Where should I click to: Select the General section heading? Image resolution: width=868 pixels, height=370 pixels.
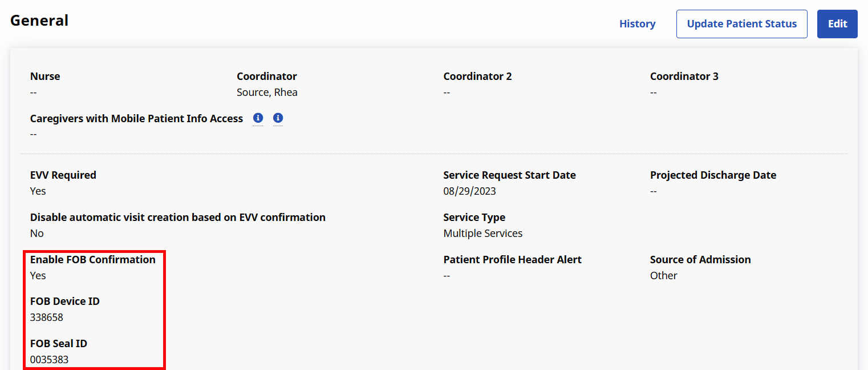(x=39, y=21)
